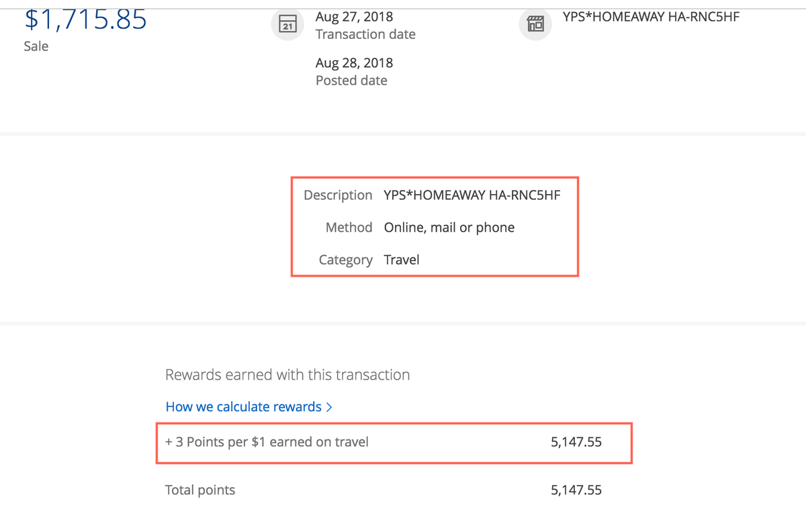Screen dimensions: 806x532
Task: Select the Aug 28, 2018 posted date
Action: coord(354,62)
